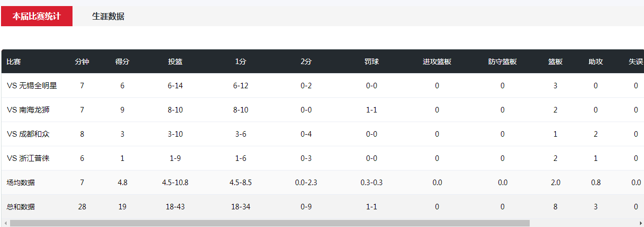Click the 防守篮板 column header
This screenshot has width=644, height=227.
click(503, 62)
